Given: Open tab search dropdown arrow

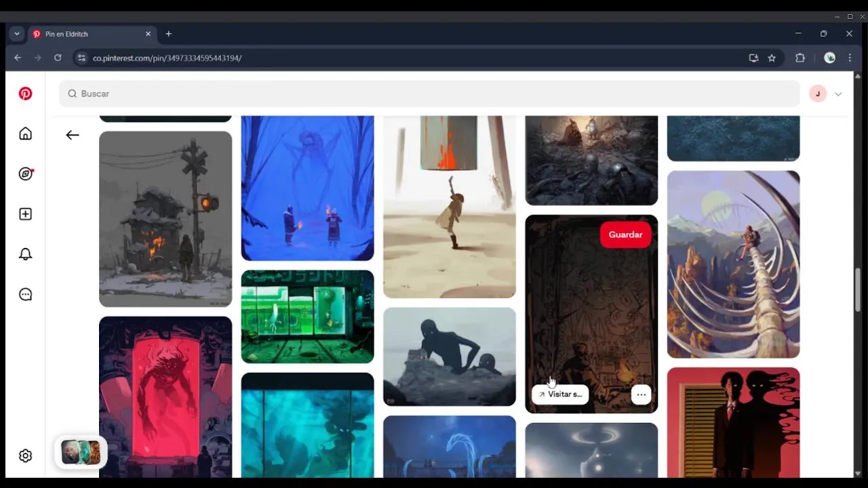Looking at the screenshot, I should point(17,34).
